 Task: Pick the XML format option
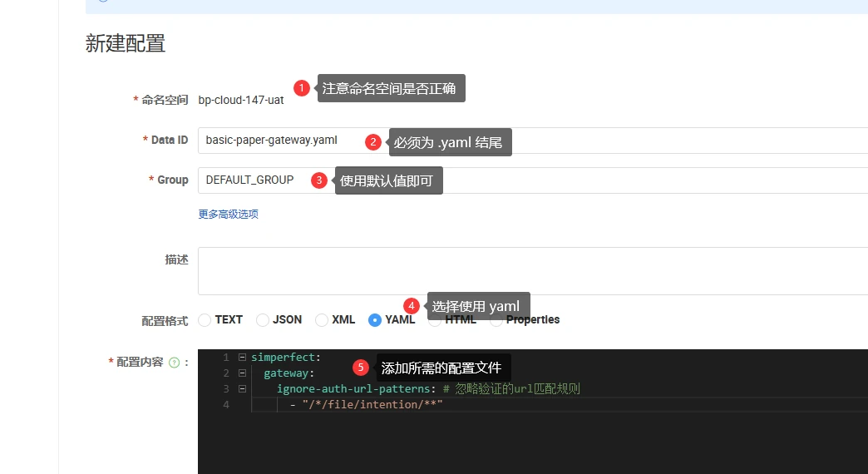point(321,320)
